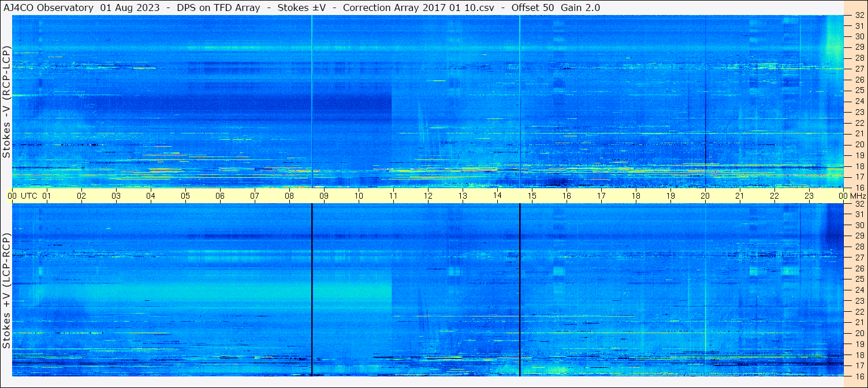Click the 18 MHz tick on the upper panel scale
Viewport: 868px width, 388px height.
(x=859, y=166)
